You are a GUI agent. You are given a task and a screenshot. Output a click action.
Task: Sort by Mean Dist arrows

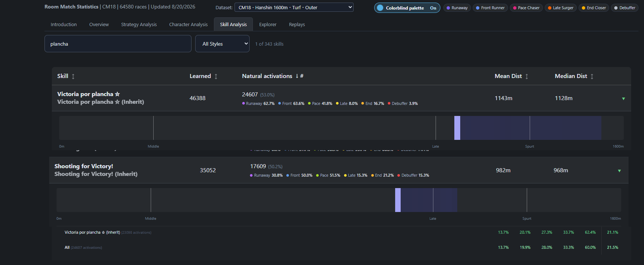[527, 76]
